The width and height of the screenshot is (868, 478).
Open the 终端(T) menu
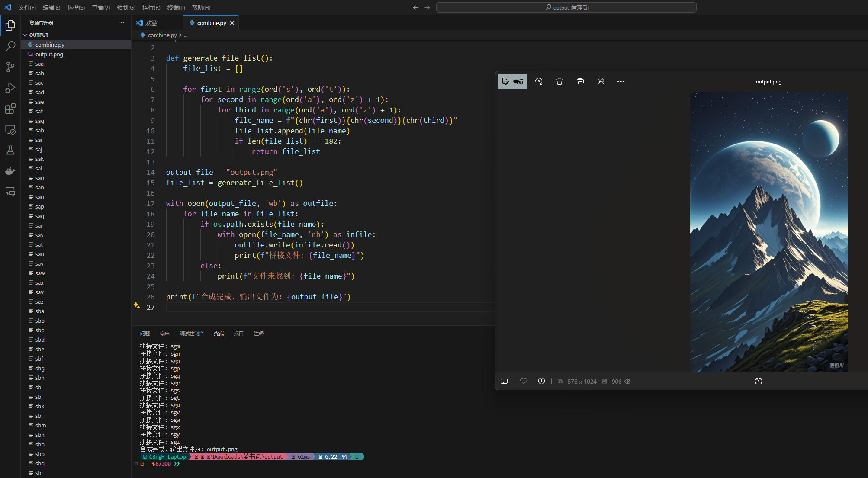(x=176, y=7)
